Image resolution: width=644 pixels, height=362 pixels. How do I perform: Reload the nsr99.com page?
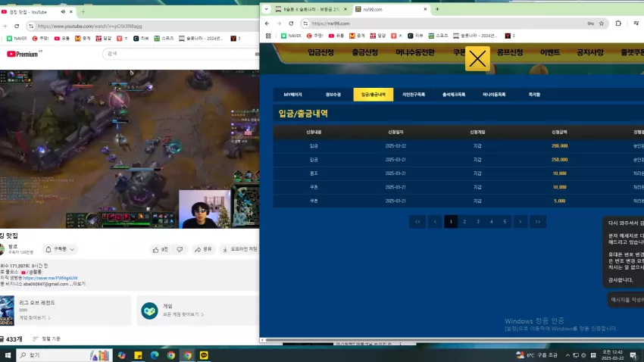point(291,23)
